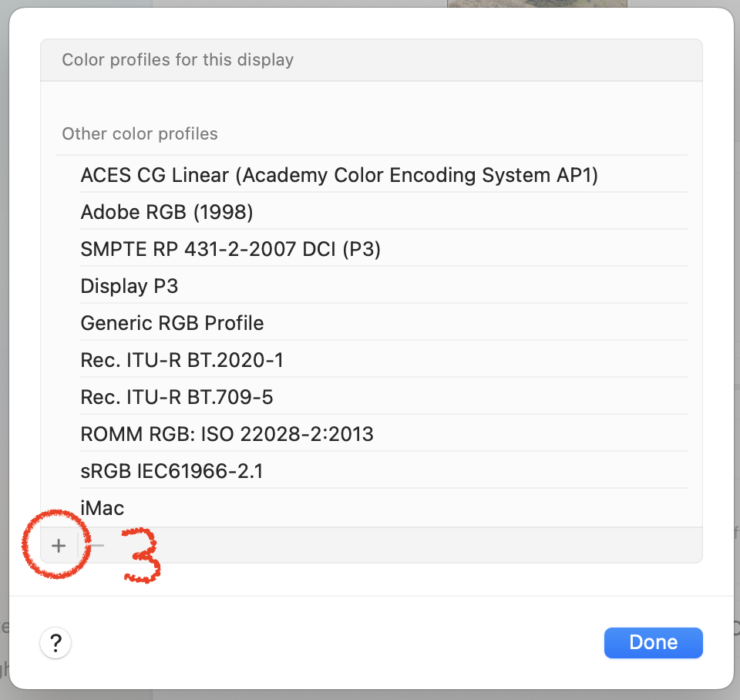
Task: Select Generic RGB Profile
Action: pyautogui.click(x=172, y=323)
